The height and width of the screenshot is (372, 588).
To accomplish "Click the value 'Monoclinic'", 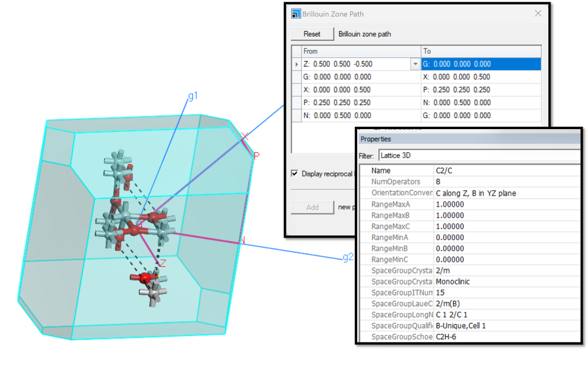I will pos(452,281).
